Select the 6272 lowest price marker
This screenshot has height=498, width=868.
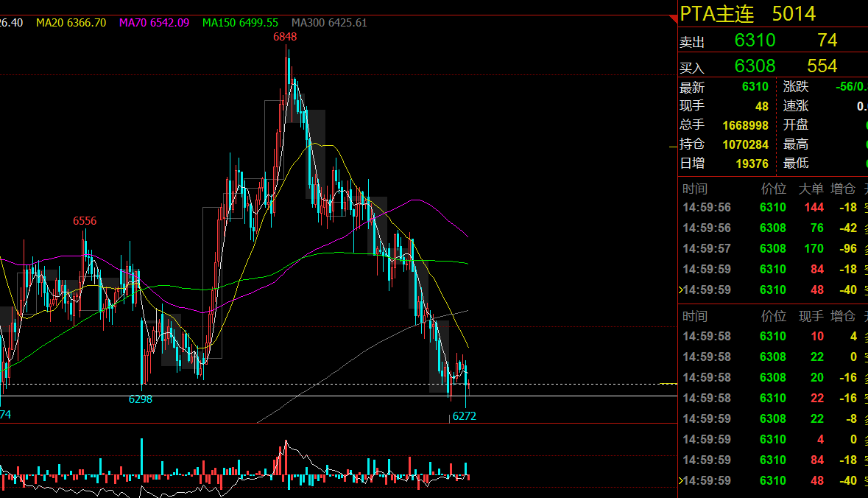464,416
